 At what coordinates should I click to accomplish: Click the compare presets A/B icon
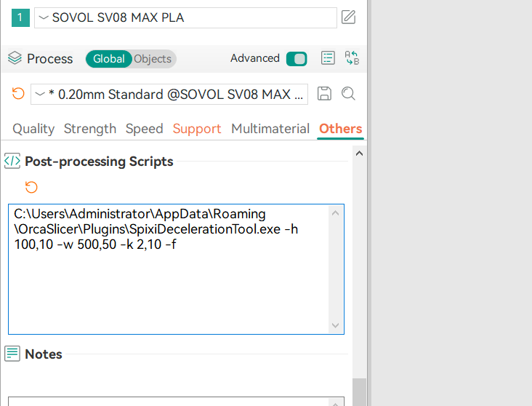point(352,58)
